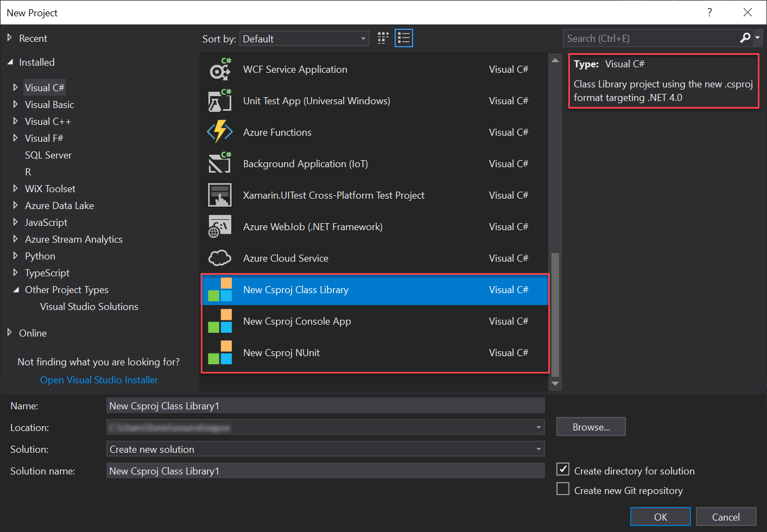Switch to small icons view

pyautogui.click(x=383, y=38)
